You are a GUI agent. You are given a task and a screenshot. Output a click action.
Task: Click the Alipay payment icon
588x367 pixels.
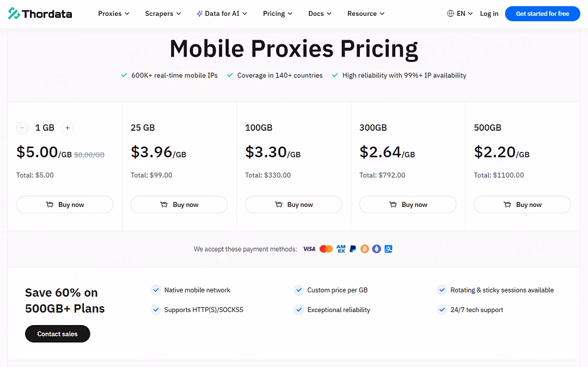[388, 249]
